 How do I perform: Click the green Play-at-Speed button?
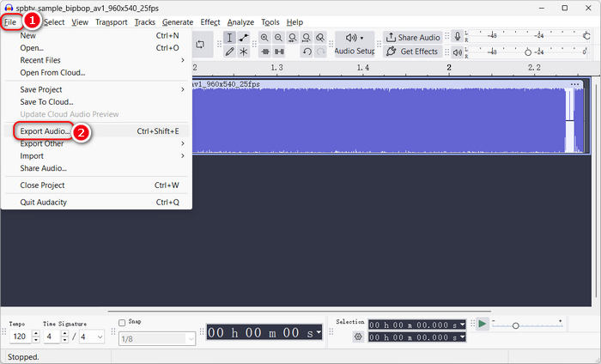tap(483, 325)
